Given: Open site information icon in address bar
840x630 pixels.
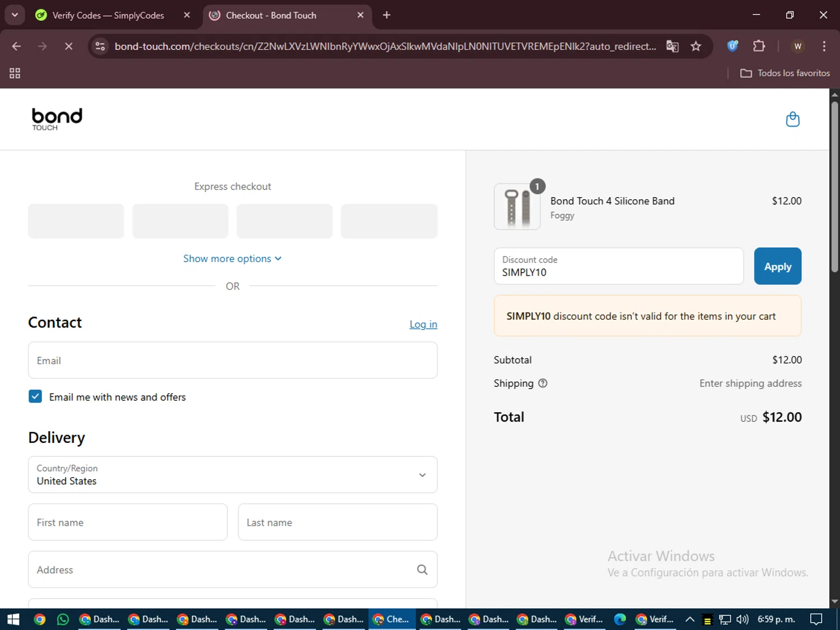Looking at the screenshot, I should [100, 46].
